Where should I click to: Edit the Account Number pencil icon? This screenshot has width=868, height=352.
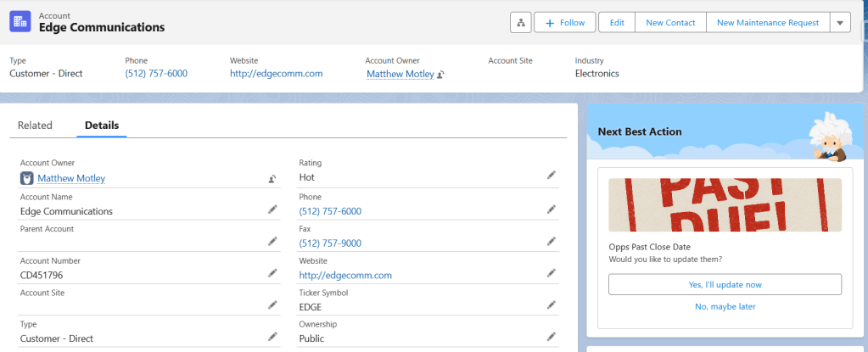coord(272,273)
